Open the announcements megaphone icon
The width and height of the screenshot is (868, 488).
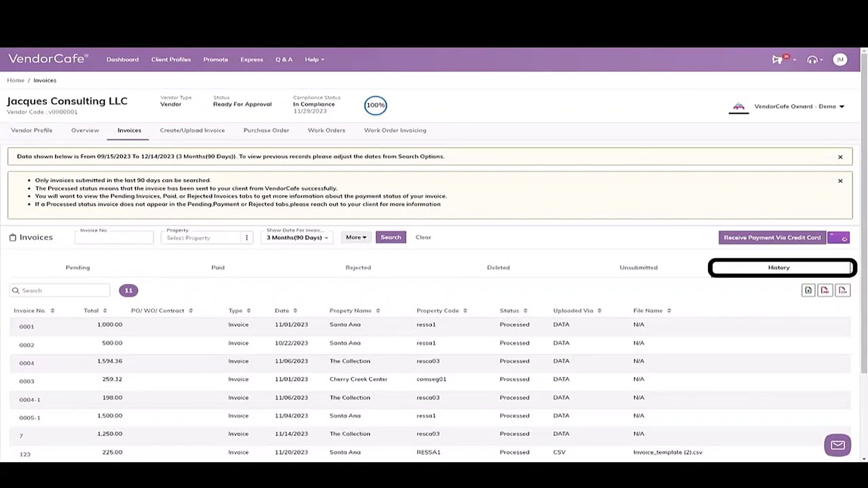coord(777,60)
